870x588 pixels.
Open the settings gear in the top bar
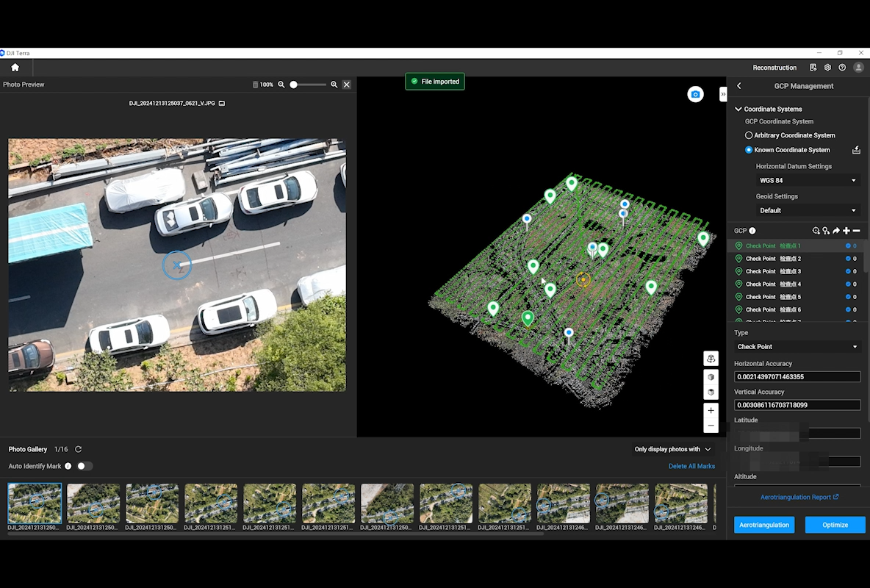coord(827,68)
